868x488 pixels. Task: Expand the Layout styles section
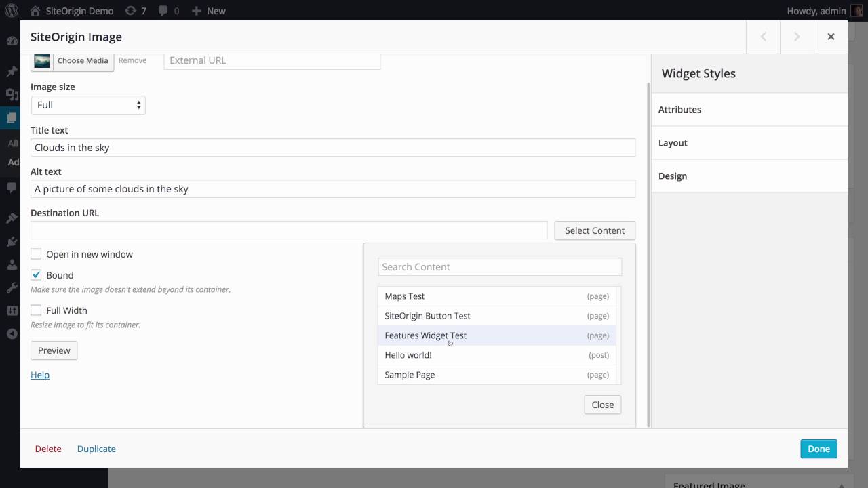749,142
